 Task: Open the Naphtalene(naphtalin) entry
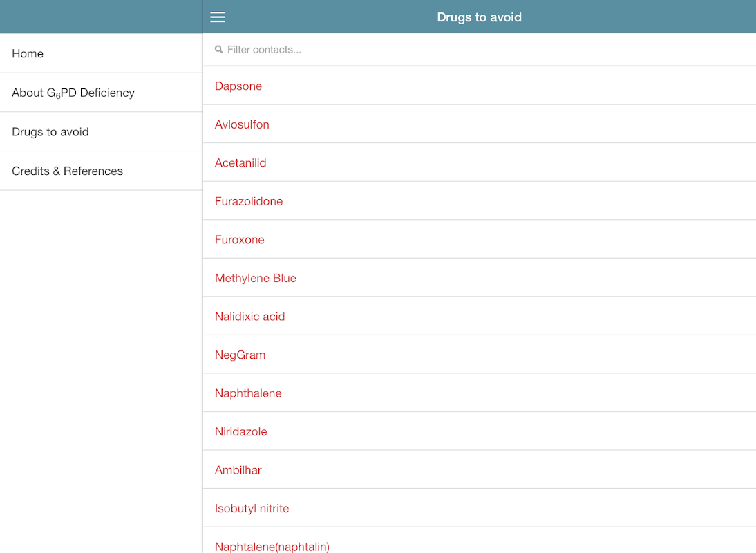(272, 546)
